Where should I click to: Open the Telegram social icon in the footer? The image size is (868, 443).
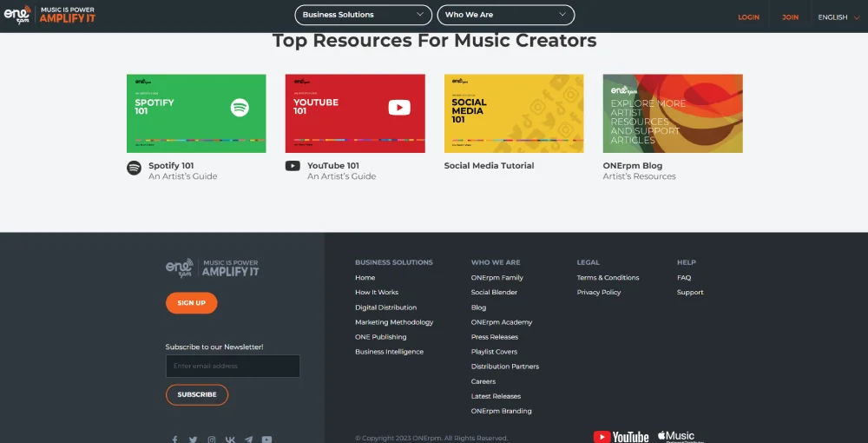(248, 440)
